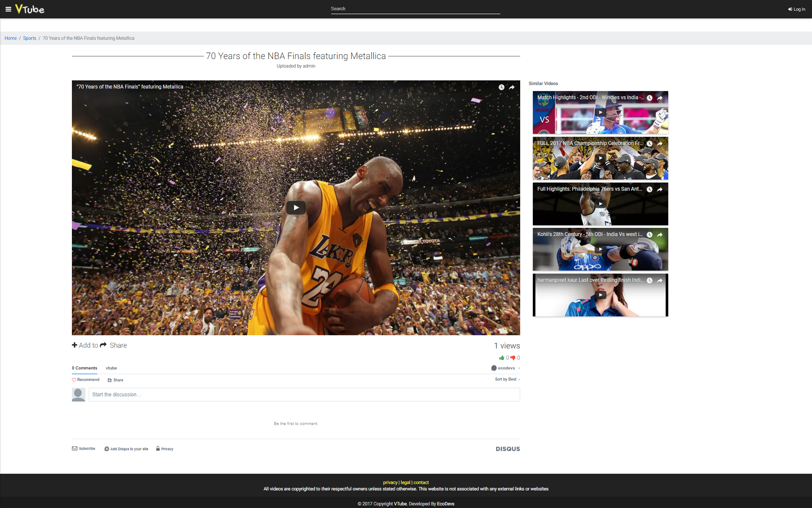This screenshot has height=508, width=812.
Task: Go to Home breadcrumb
Action: [11, 38]
